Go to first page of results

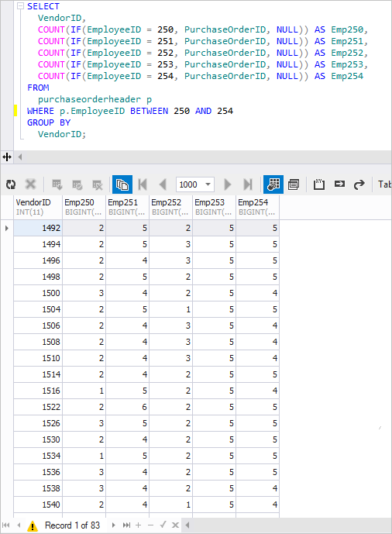[x=143, y=184]
